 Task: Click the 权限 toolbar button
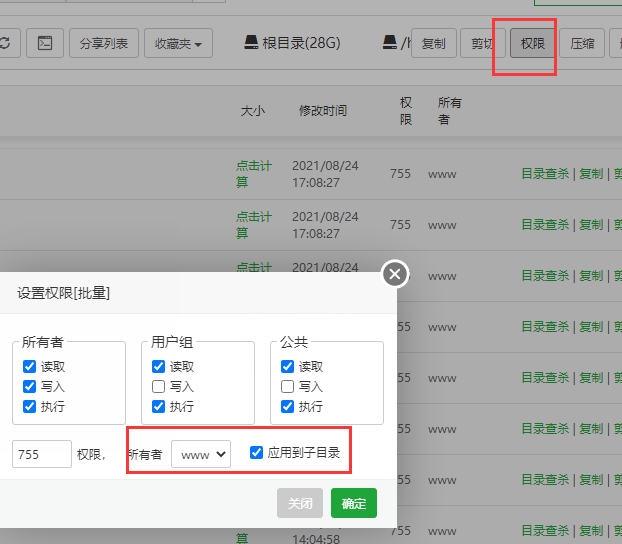click(x=532, y=43)
